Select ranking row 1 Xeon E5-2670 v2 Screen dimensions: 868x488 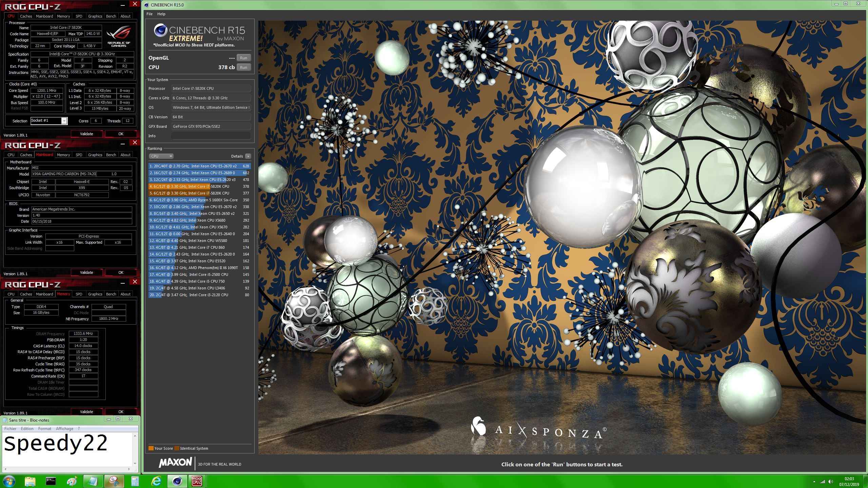point(199,166)
